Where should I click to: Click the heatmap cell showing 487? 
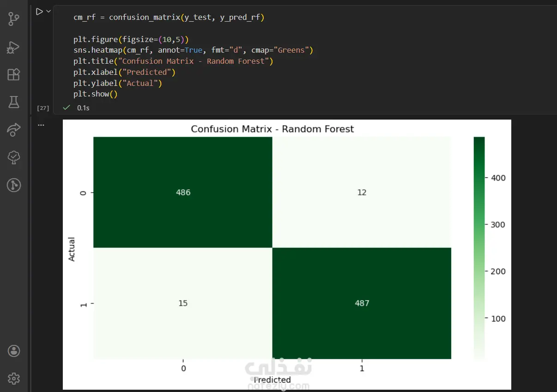[362, 303]
